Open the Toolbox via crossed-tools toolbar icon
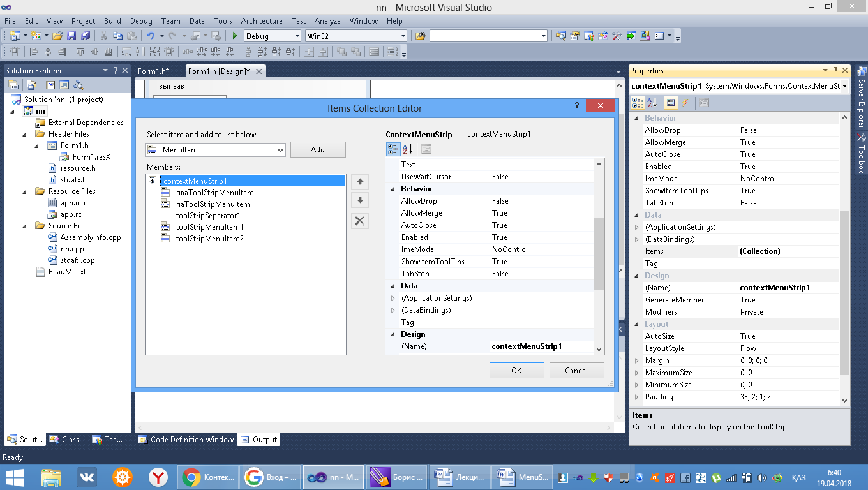868x490 pixels. click(x=617, y=36)
